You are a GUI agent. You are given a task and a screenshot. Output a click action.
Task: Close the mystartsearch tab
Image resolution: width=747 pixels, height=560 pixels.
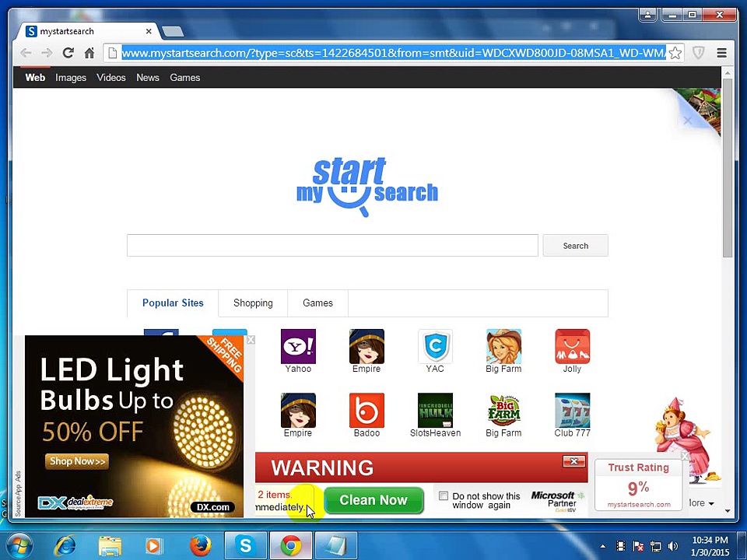coord(149,31)
